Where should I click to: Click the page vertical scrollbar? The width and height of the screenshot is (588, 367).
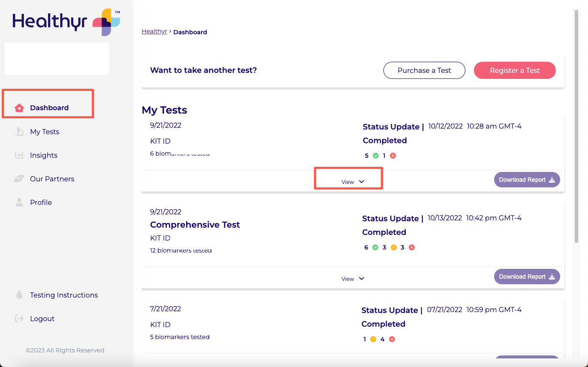pos(576,129)
